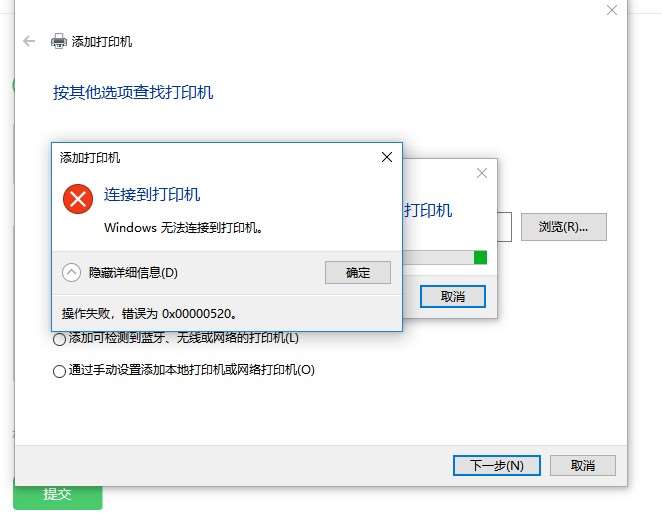662x532 pixels.
Task: Click 下一步(N) to continue
Action: coord(497,466)
